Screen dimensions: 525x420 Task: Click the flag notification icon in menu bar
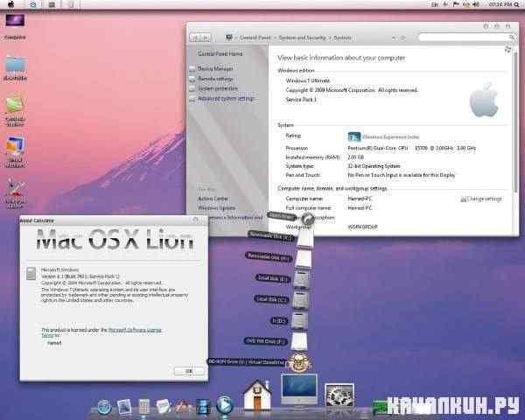click(456, 4)
